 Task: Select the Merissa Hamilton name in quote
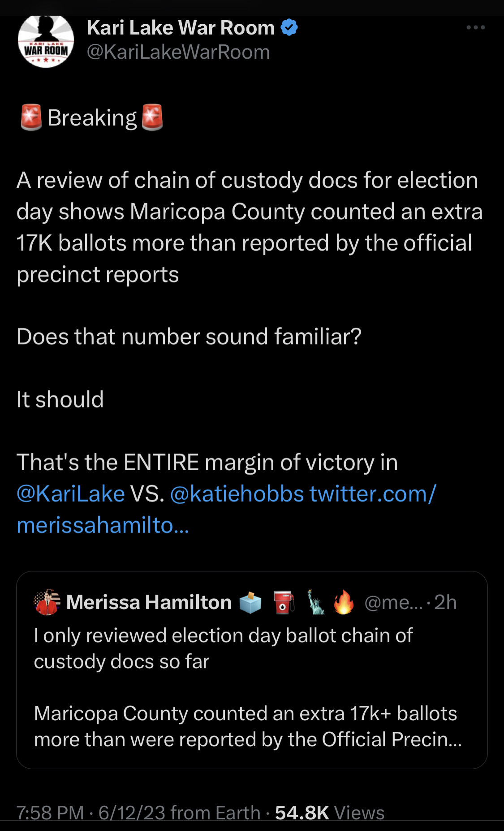coord(149,602)
